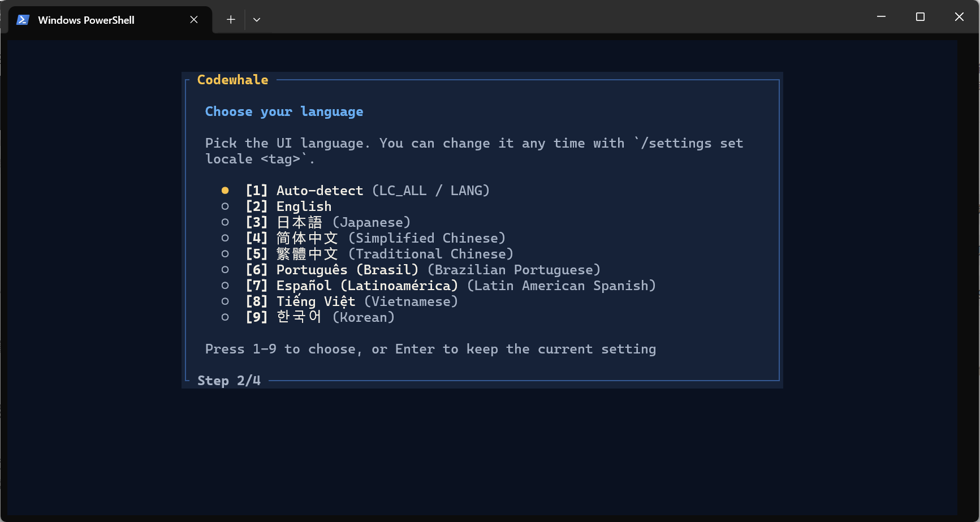
Task: Choose the Traditional Chinese radio option
Action: coord(225,254)
